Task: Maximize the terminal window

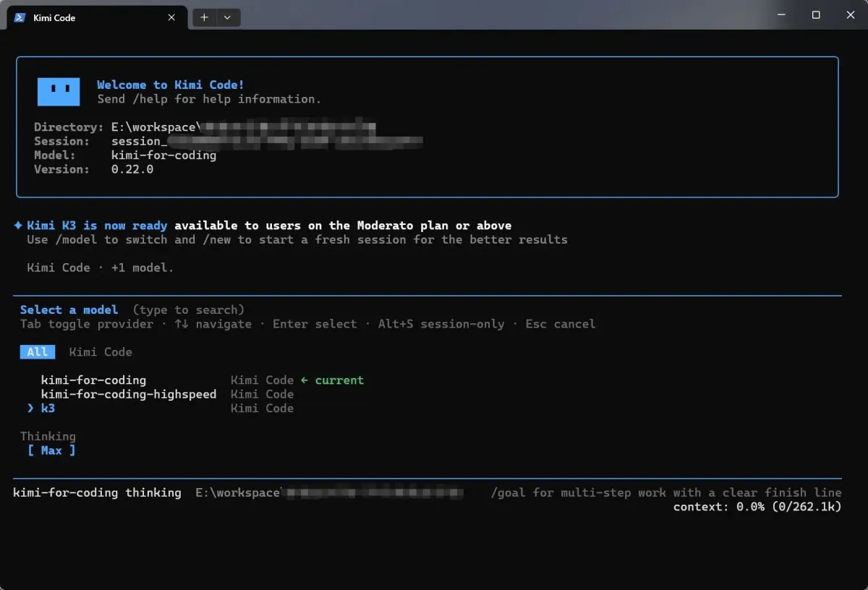Action: (x=816, y=15)
